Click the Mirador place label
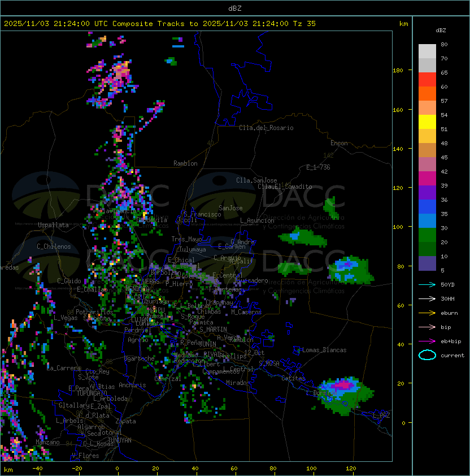 (x=238, y=383)
